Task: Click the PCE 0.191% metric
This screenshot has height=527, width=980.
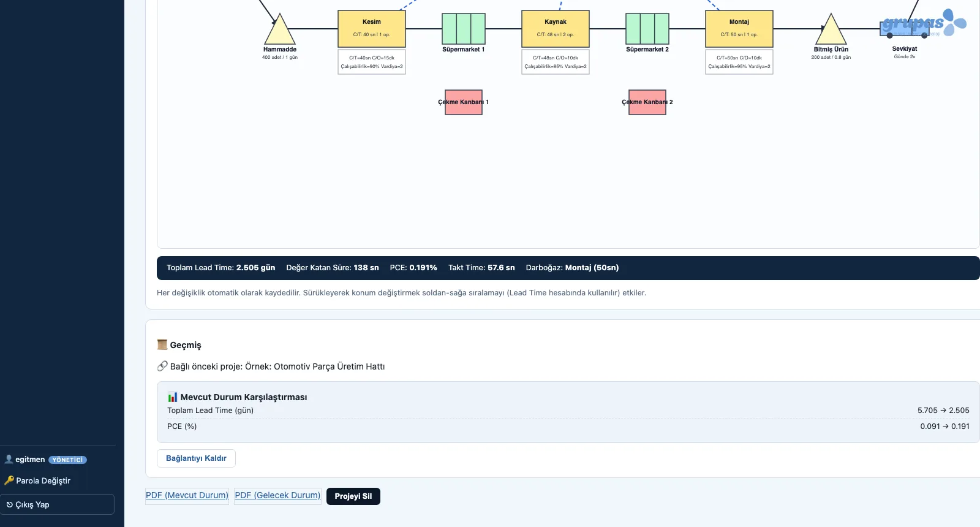Action: pos(413,268)
